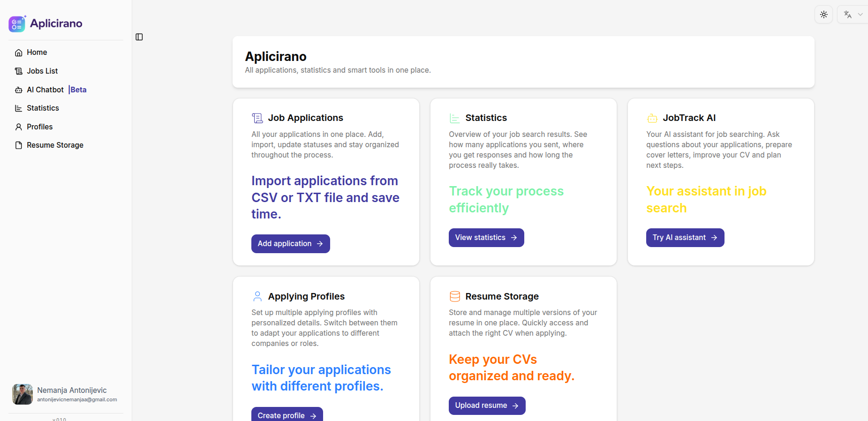The image size is (868, 421).
Task: Click the Add application button
Action: [290, 243]
